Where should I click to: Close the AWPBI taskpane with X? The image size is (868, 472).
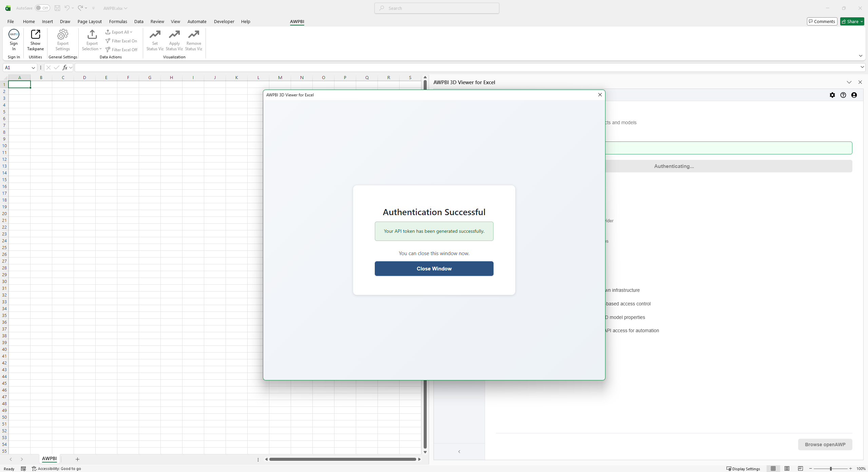pyautogui.click(x=860, y=82)
